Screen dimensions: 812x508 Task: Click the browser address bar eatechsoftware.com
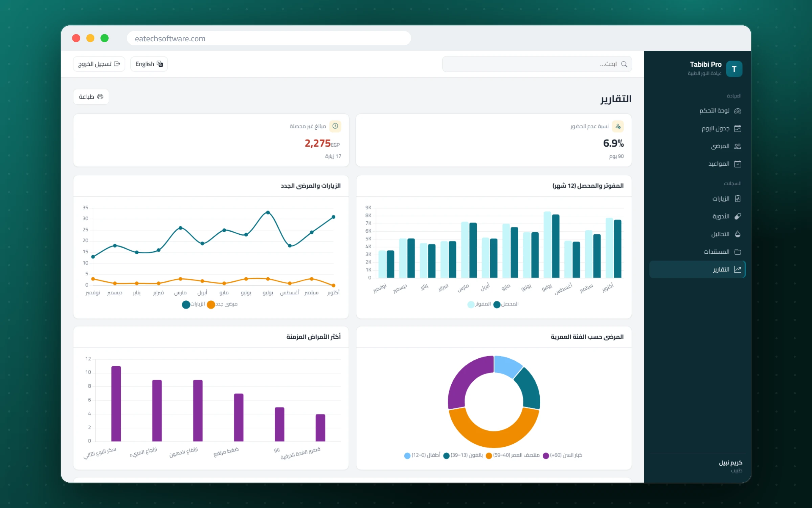tap(269, 38)
